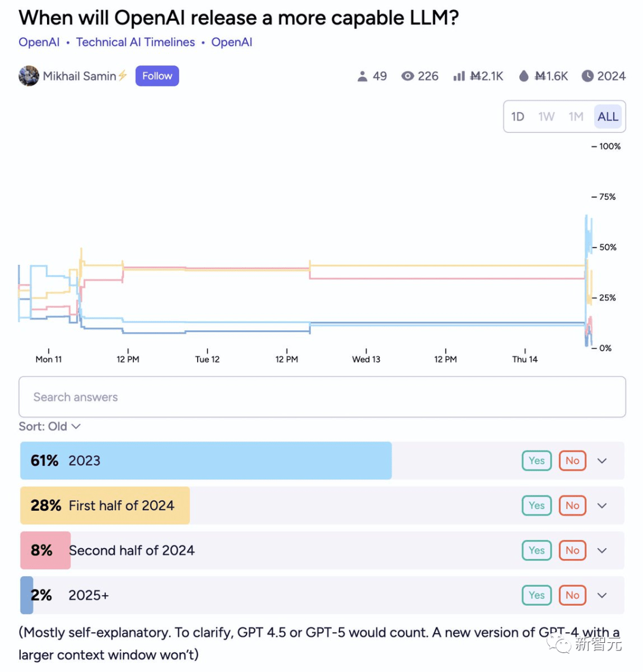643x672 pixels.
Task: Click the eye views icon showing 226
Action: tap(408, 76)
